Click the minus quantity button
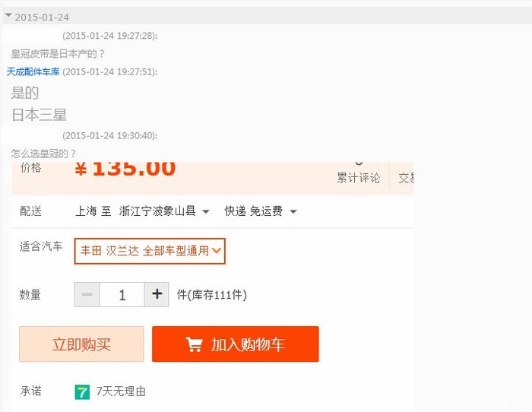This screenshot has height=412, width=532. pyautogui.click(x=87, y=295)
